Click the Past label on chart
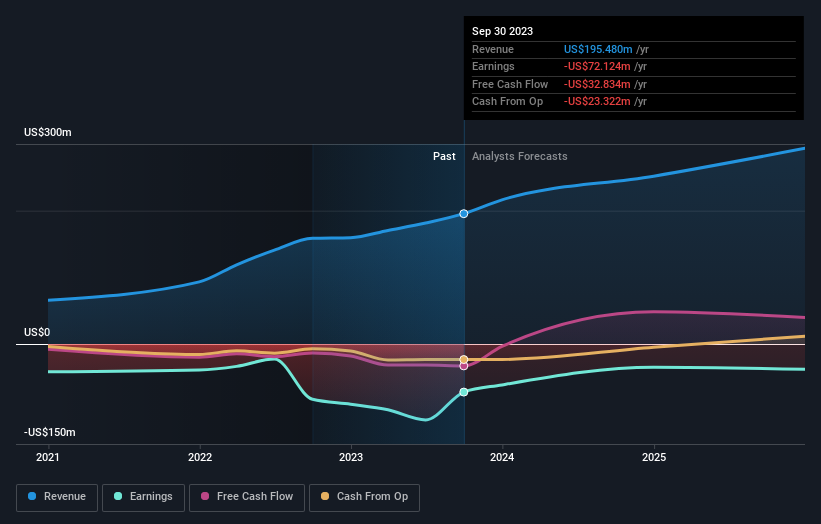 444,157
